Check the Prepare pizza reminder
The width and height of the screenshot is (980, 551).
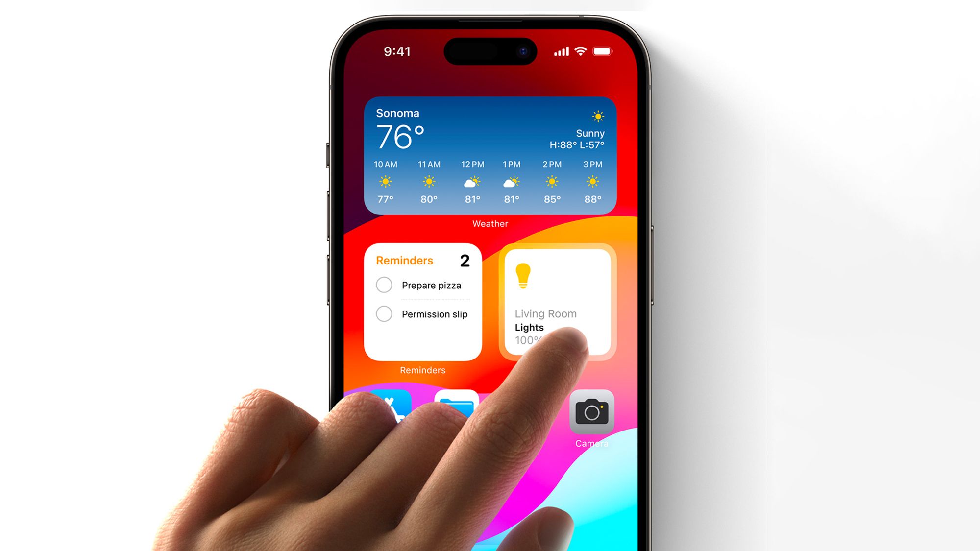[382, 286]
